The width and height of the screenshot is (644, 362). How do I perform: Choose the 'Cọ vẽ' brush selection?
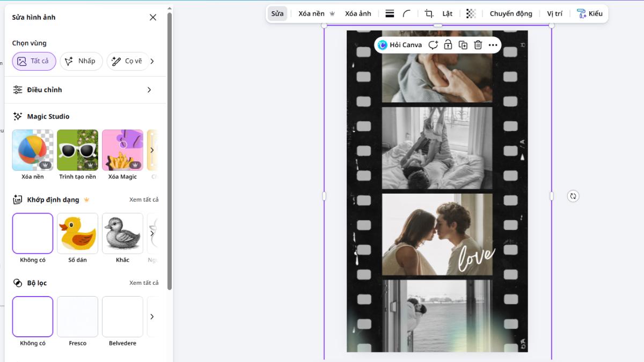(127, 61)
